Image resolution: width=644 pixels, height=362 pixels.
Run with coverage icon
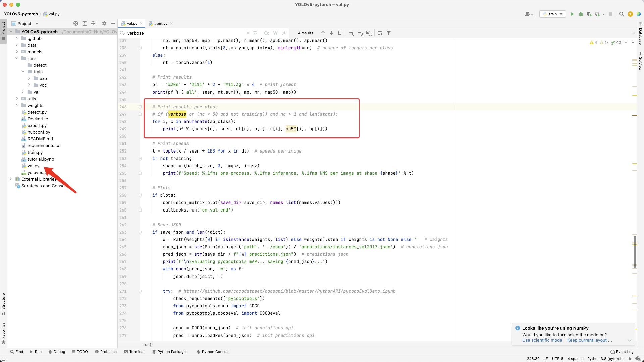[x=589, y=14]
